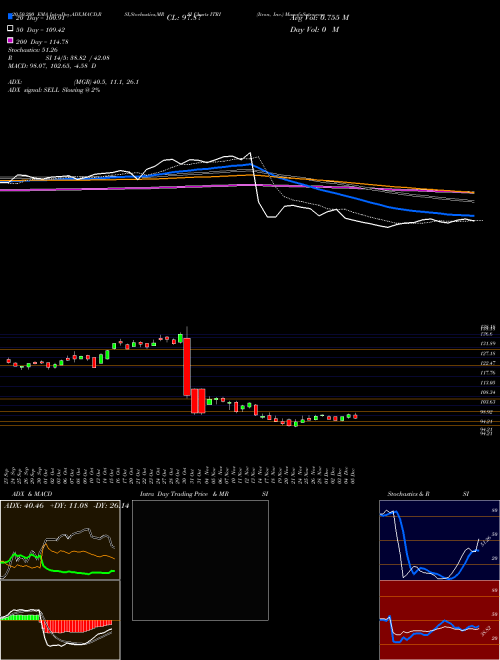Click the ADX (MGR) 40.5, 11.1, 26.1 line
The image size is (500, 660).
(x=73, y=82)
